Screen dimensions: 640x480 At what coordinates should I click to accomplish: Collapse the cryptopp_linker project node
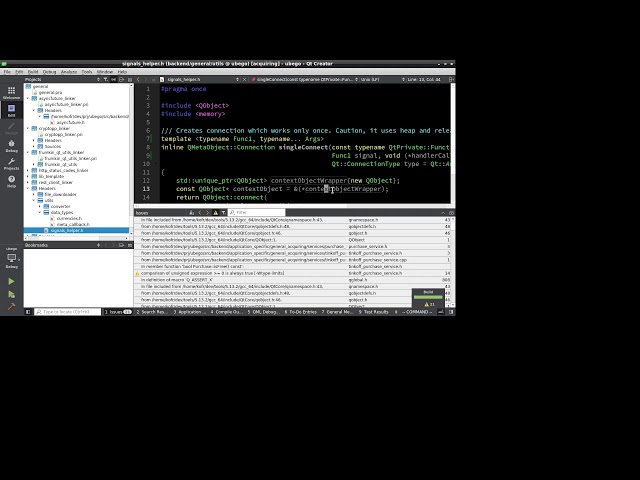28,128
